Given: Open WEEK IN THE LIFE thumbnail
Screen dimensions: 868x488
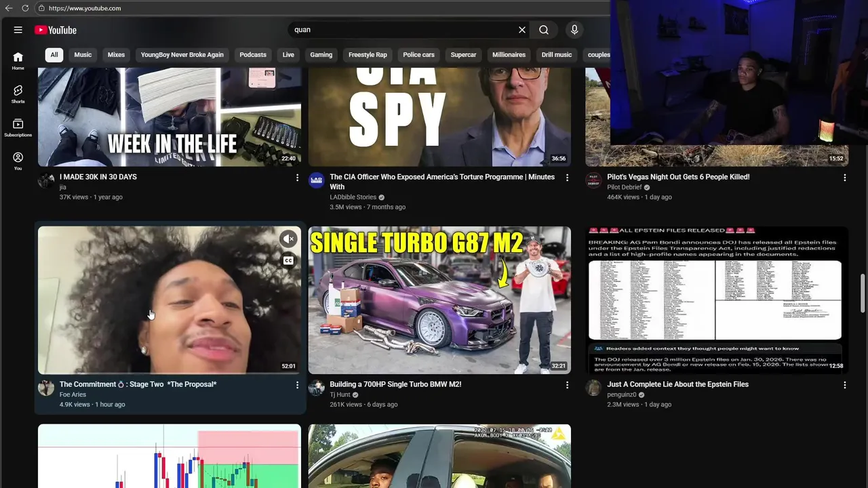Looking at the screenshot, I should (170, 117).
